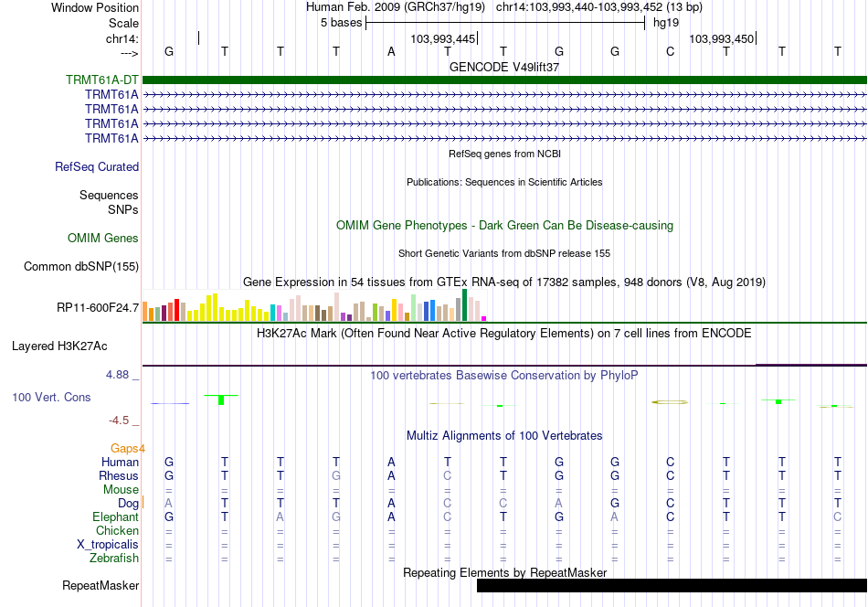The height and width of the screenshot is (607, 868).
Task: Open "Short Genetic Variants from dbSNP release 155"
Action: [504, 253]
